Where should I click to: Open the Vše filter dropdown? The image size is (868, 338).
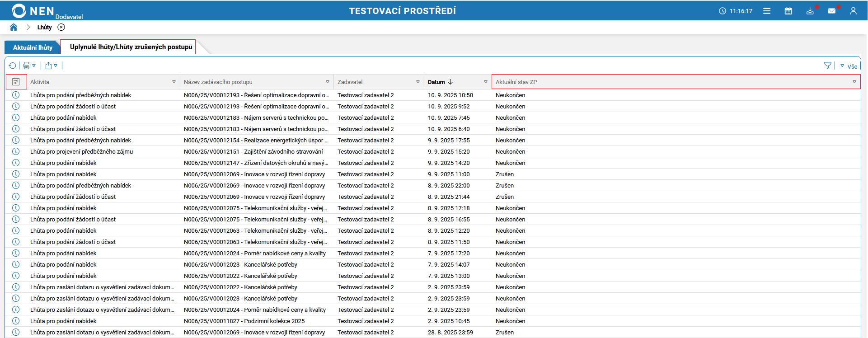[x=849, y=66]
